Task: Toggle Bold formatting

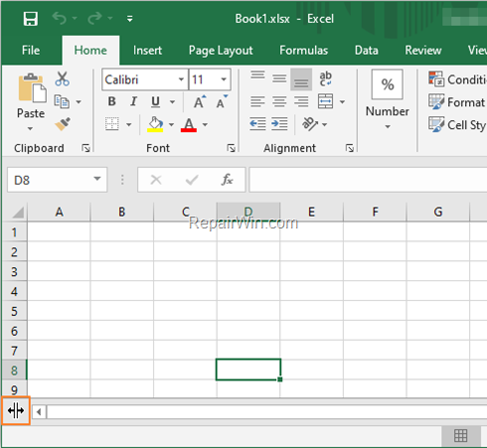Action: tap(112, 101)
